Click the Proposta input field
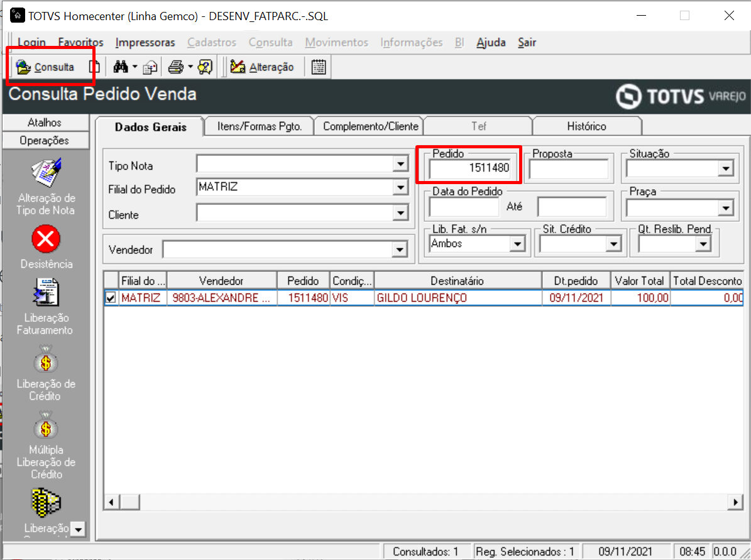 coord(569,169)
